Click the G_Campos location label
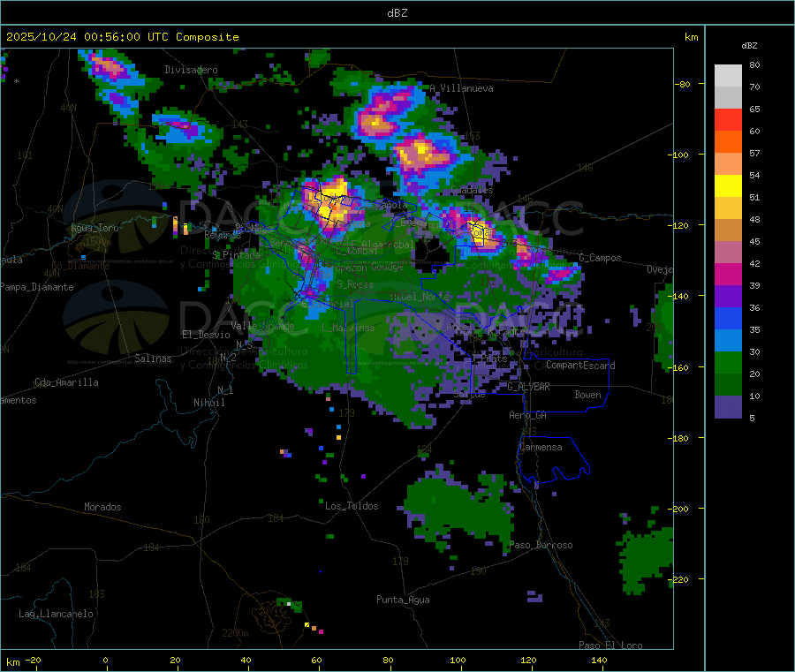 pos(601,258)
